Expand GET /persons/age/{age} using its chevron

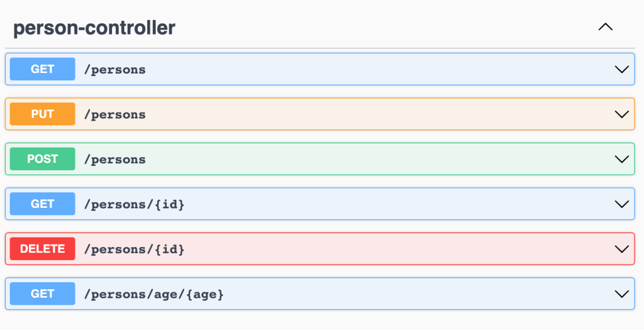621,294
